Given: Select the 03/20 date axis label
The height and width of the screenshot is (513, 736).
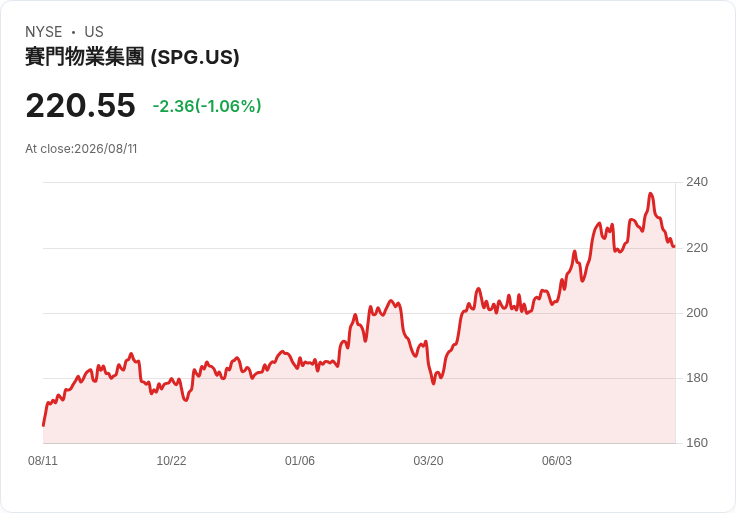Looking at the screenshot, I should coord(428,461).
